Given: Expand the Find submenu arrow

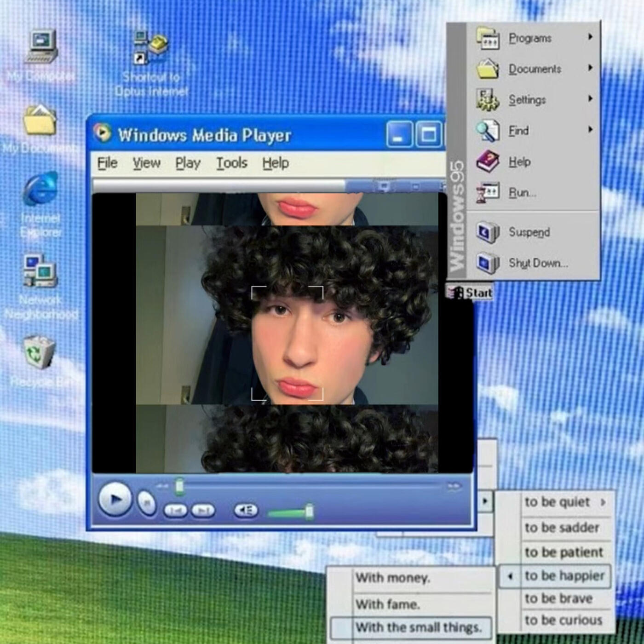Looking at the screenshot, I should 590,130.
